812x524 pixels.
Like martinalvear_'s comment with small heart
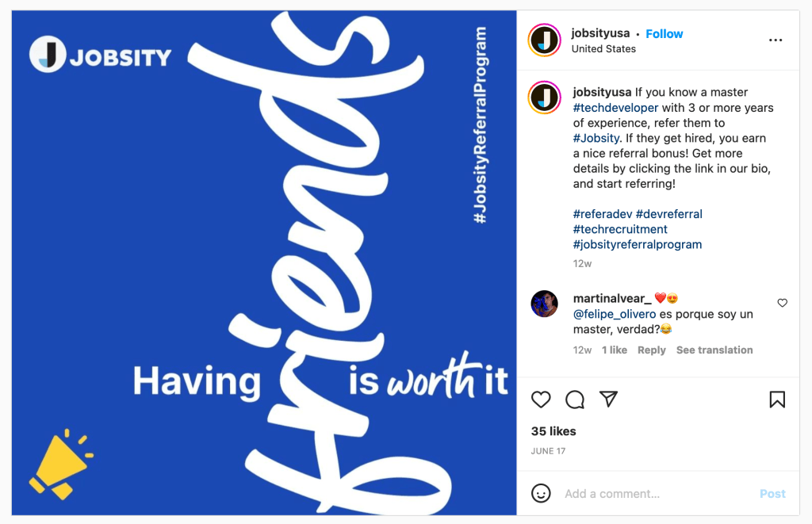pos(782,303)
